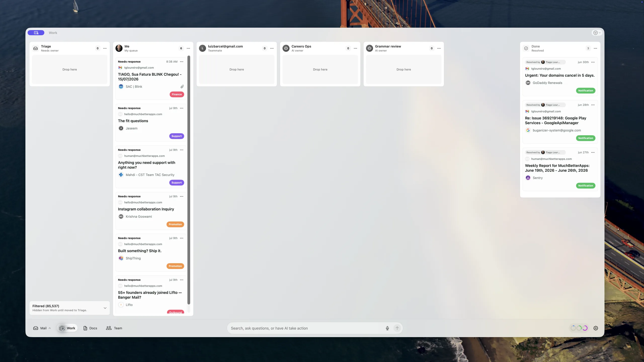Click the purple board view button at top left

point(36,33)
